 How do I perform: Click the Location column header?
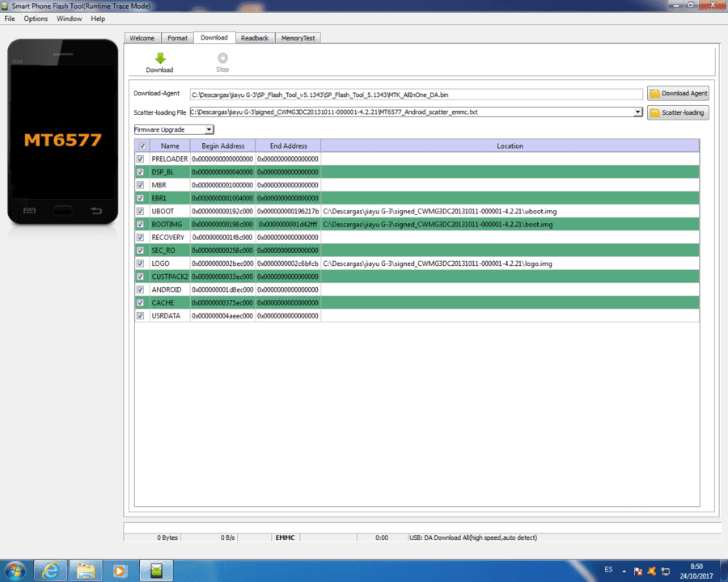pos(510,145)
